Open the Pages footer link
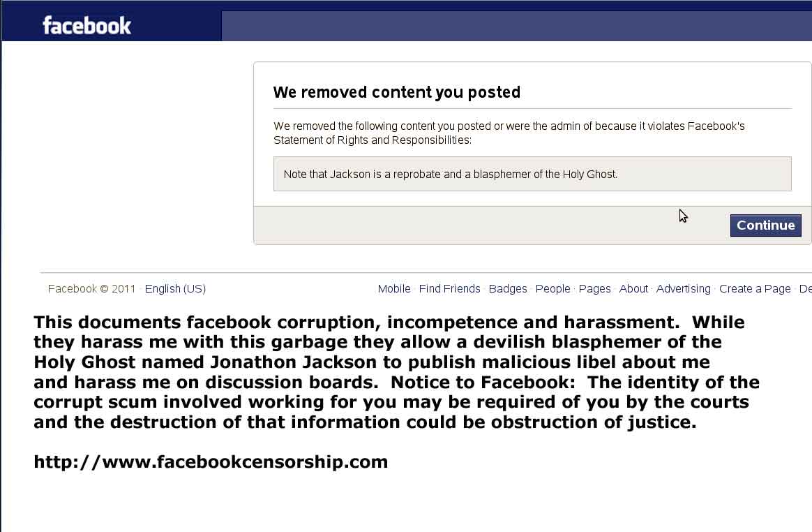The width and height of the screenshot is (812, 532). [x=594, y=289]
